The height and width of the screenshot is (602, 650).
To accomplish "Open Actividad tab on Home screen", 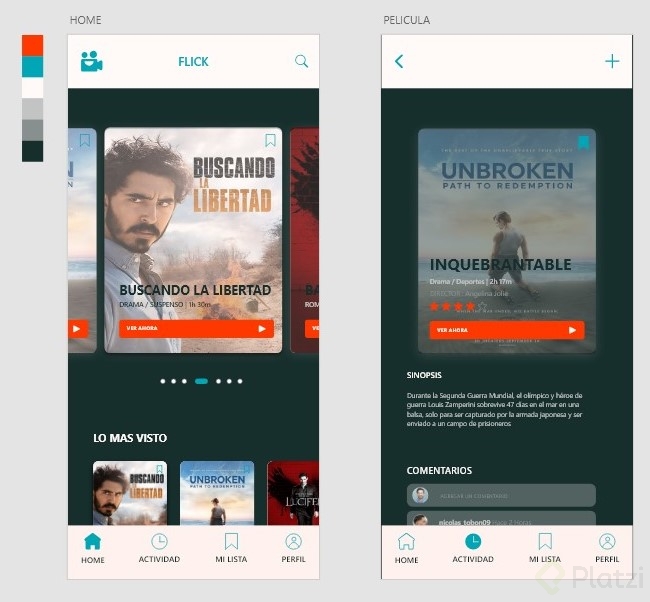I will point(159,549).
